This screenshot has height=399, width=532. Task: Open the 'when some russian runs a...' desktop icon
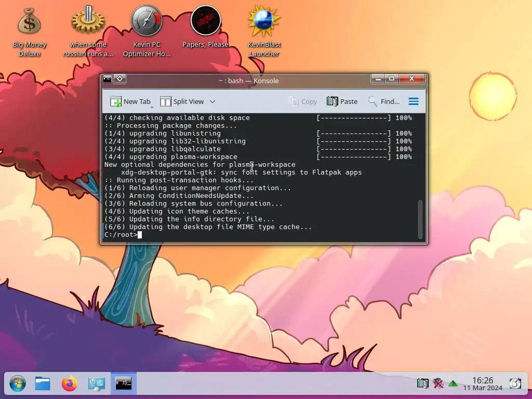[x=88, y=31]
